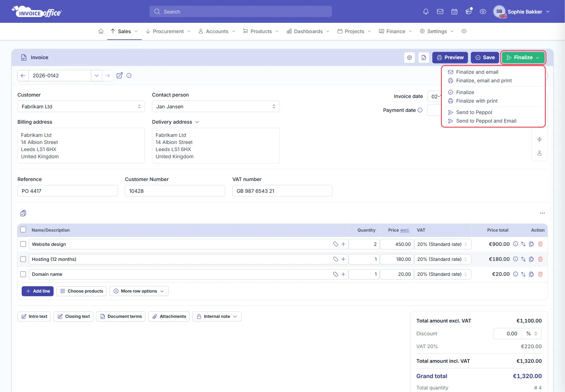Click the Search box
Image resolution: width=565 pixels, height=392 pixels.
pos(241,11)
